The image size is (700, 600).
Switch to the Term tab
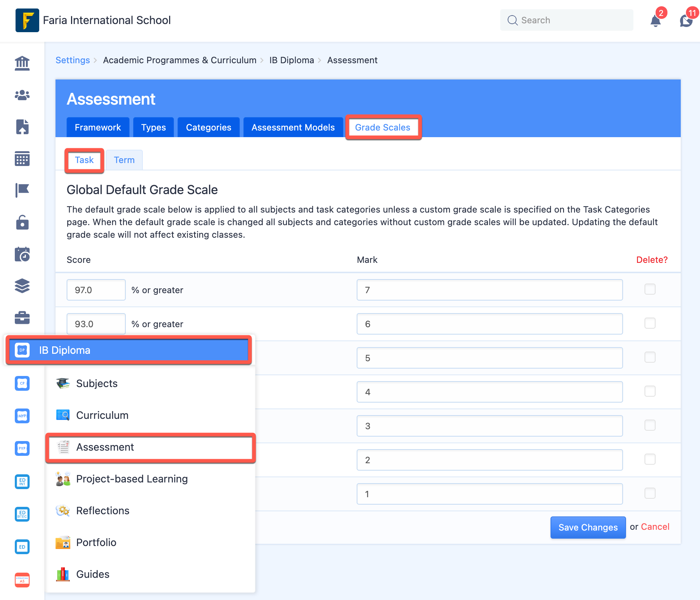tap(124, 160)
